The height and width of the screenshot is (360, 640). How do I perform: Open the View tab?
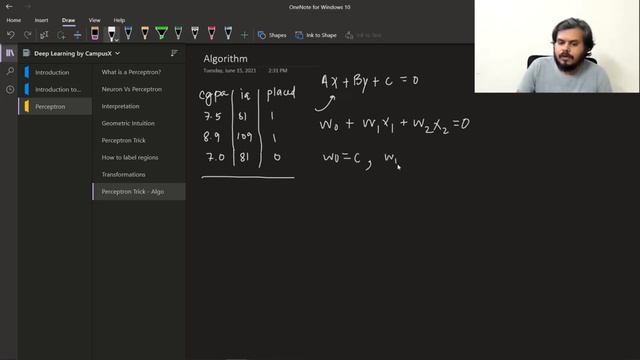click(x=94, y=20)
